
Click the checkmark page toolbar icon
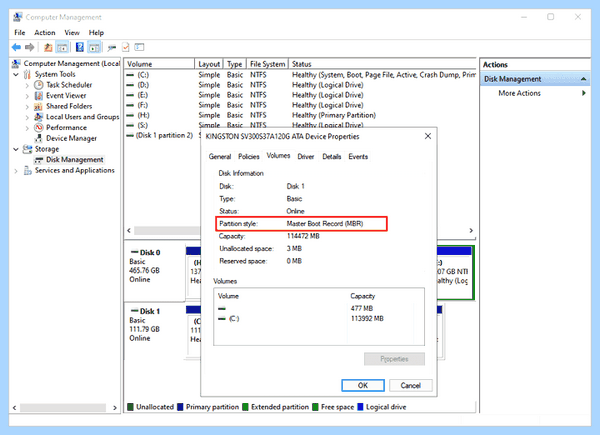coord(126,47)
